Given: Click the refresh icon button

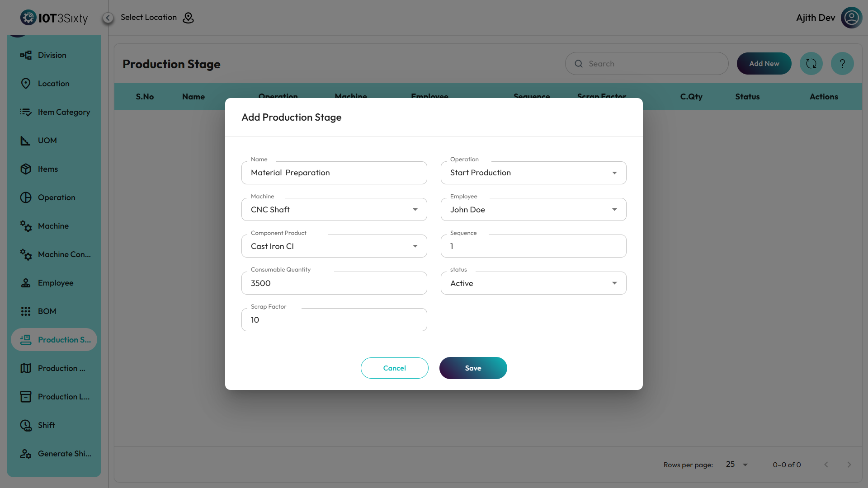Looking at the screenshot, I should click(x=811, y=64).
